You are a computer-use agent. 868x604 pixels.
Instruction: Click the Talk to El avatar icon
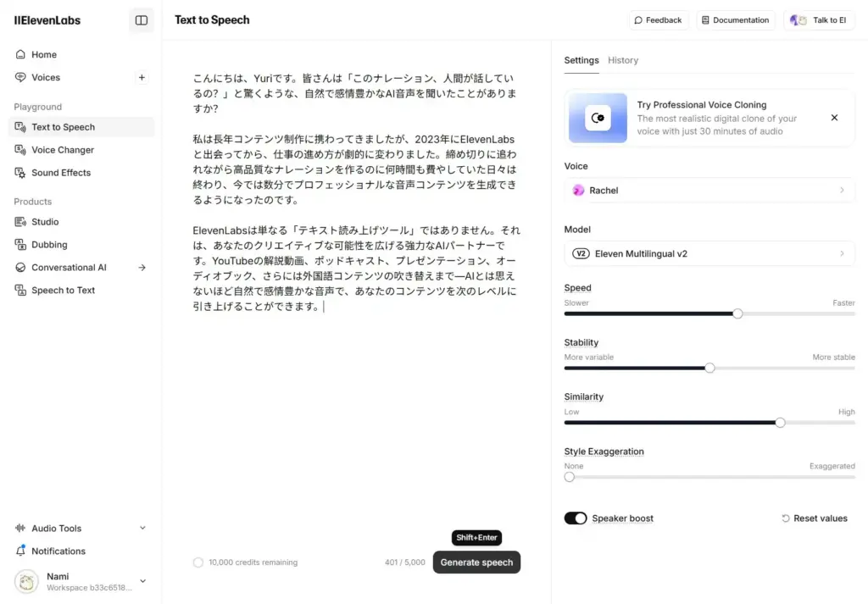pos(798,20)
